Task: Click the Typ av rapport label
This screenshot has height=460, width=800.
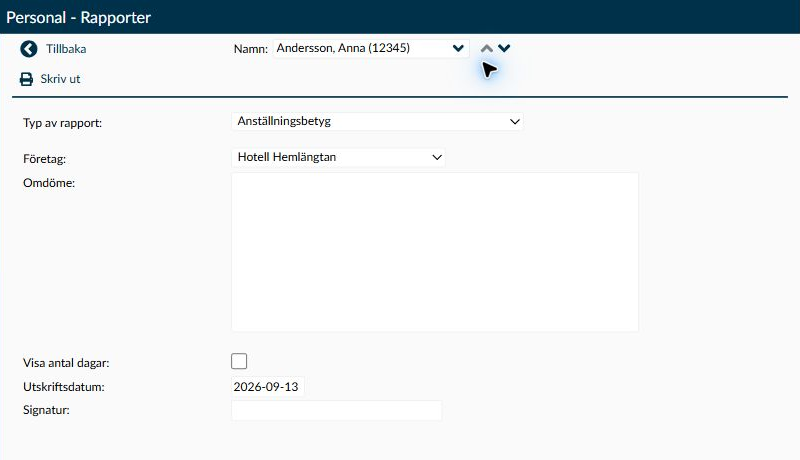Action: [62, 123]
